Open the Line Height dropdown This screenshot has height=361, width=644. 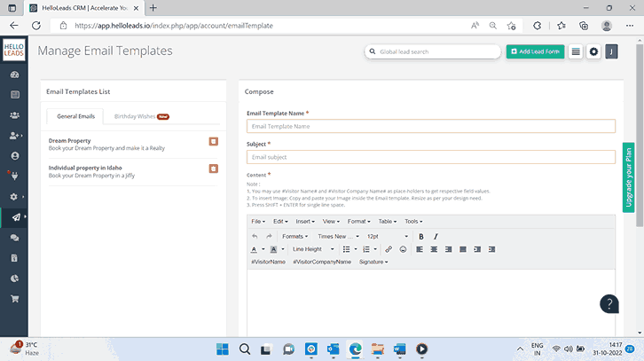point(313,249)
